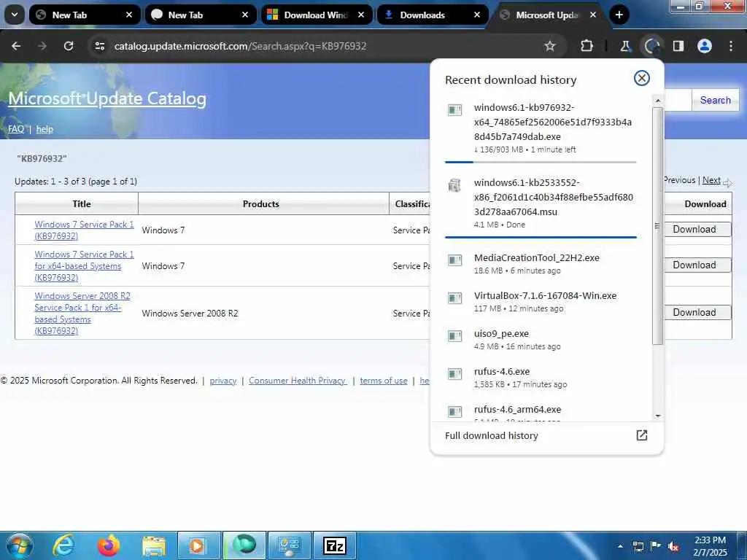
Task: View site information icon in address bar
Action: [99, 46]
